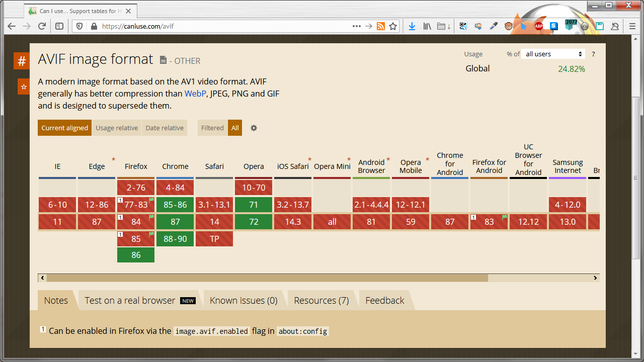The height and width of the screenshot is (362, 644).
Task: Click the forward navigation arrow
Action: pyautogui.click(x=27, y=26)
